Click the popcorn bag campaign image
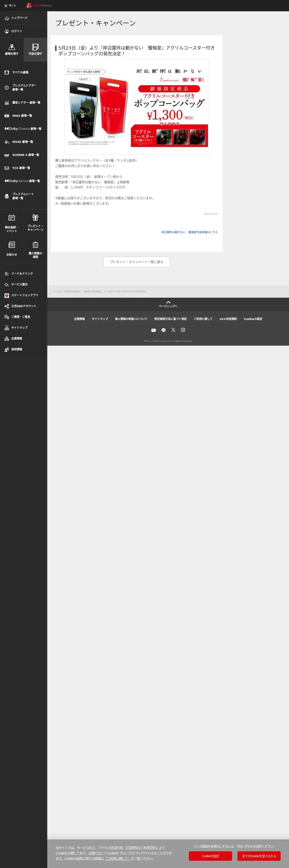289x868 pixels. tap(137, 107)
